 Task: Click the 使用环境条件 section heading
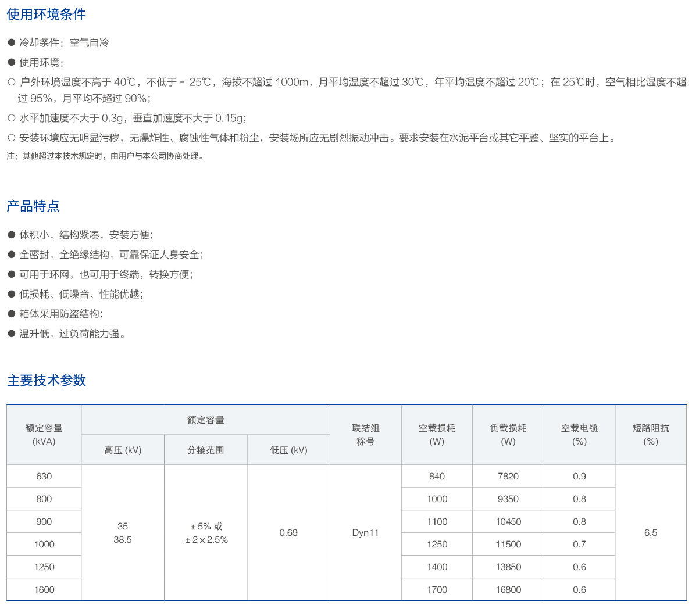(x=47, y=15)
